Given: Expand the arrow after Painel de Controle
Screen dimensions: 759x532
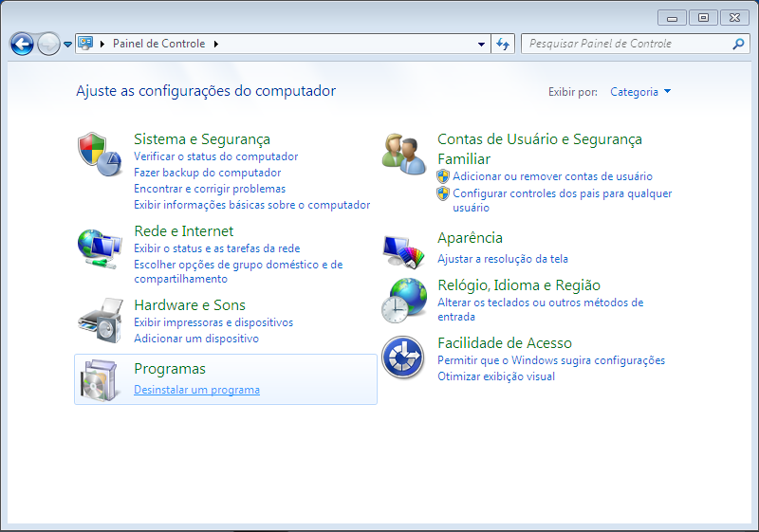Looking at the screenshot, I should tap(216, 44).
